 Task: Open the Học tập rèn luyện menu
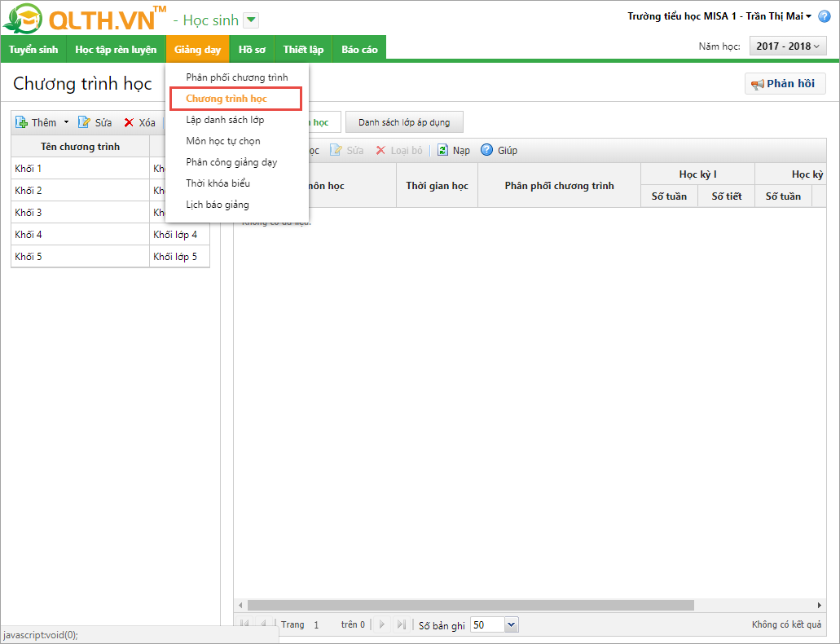click(116, 50)
